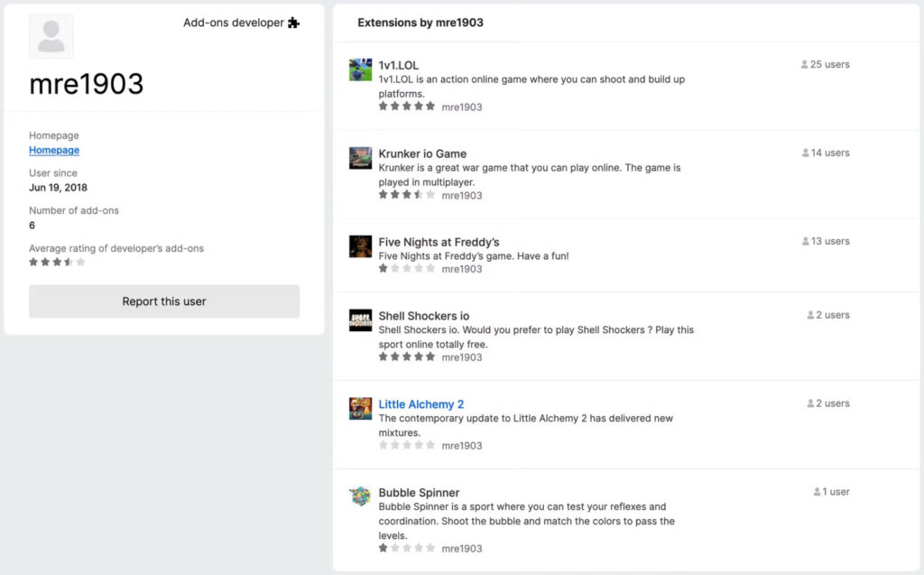The width and height of the screenshot is (924, 575).
Task: Click the Krunker io Game icon
Action: [x=360, y=159]
